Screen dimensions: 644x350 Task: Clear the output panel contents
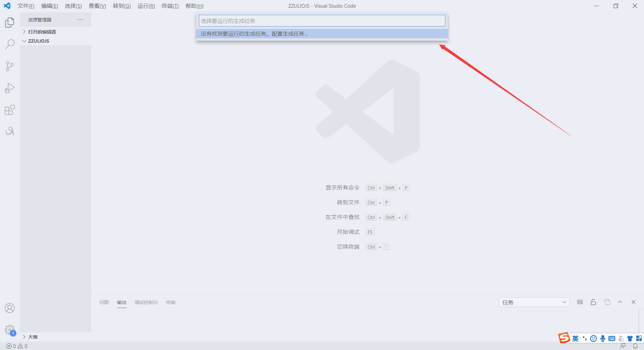pyautogui.click(x=580, y=302)
